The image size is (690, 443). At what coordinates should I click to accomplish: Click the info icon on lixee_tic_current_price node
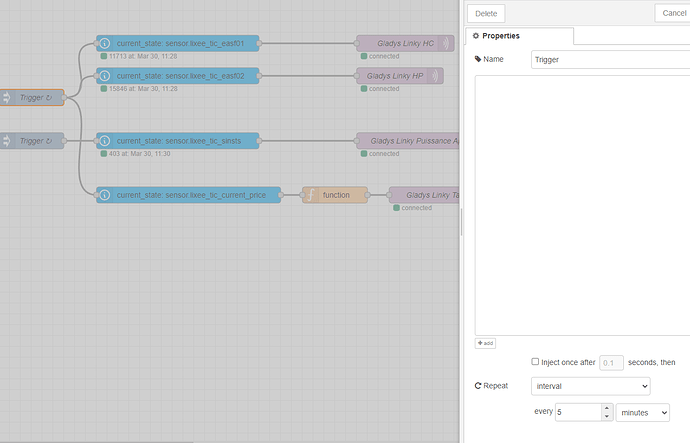pos(105,195)
